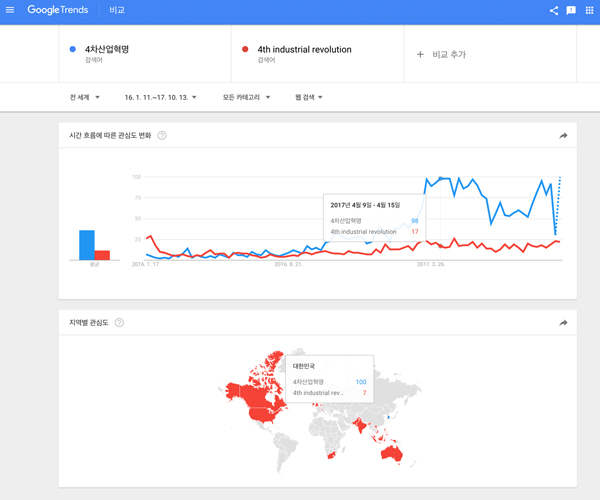Open the 웹 검색 search type dropdown
Image resolution: width=600 pixels, height=500 pixels.
(x=309, y=97)
